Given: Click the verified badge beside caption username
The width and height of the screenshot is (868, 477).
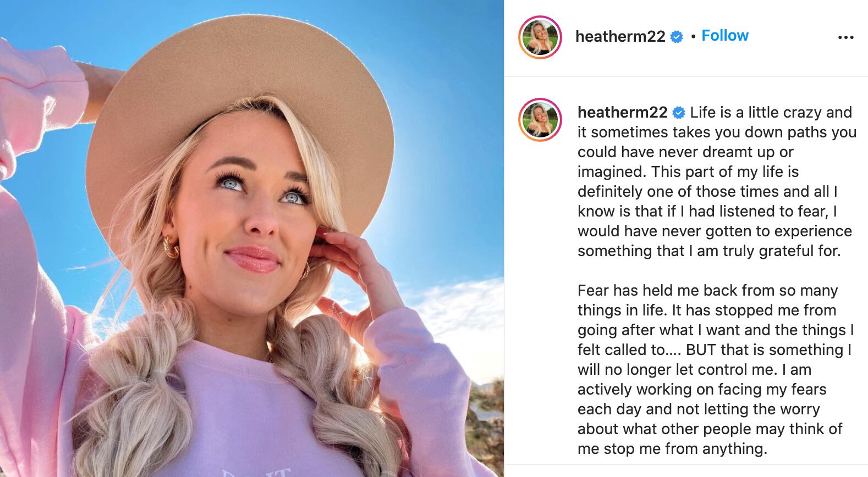Looking at the screenshot, I should (x=679, y=113).
